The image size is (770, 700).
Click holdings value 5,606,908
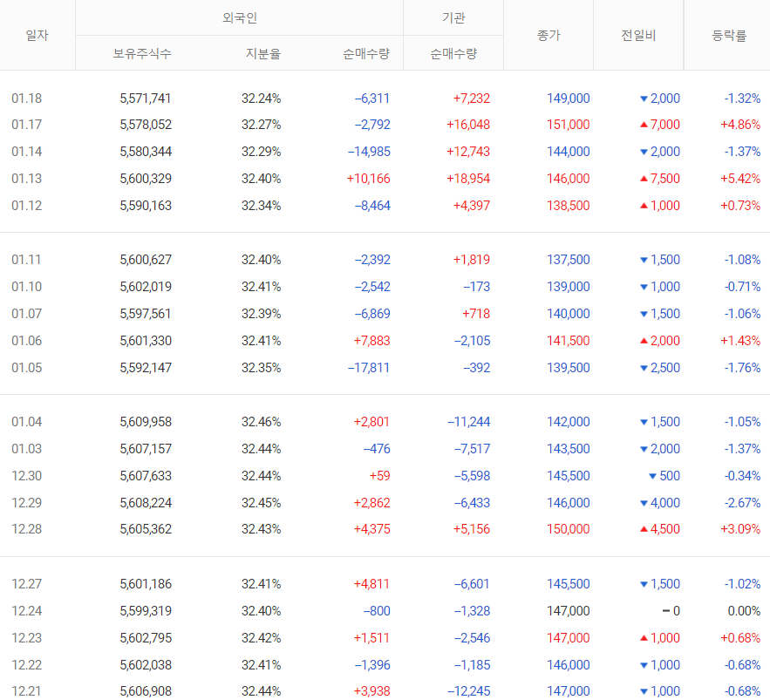(146, 691)
